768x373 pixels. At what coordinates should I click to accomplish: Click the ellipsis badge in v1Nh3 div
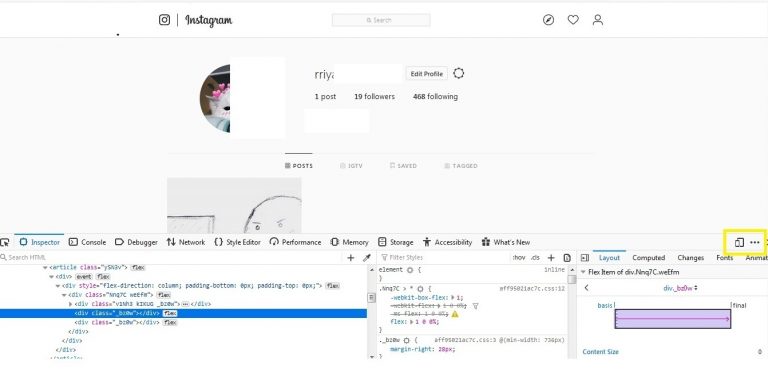185,304
